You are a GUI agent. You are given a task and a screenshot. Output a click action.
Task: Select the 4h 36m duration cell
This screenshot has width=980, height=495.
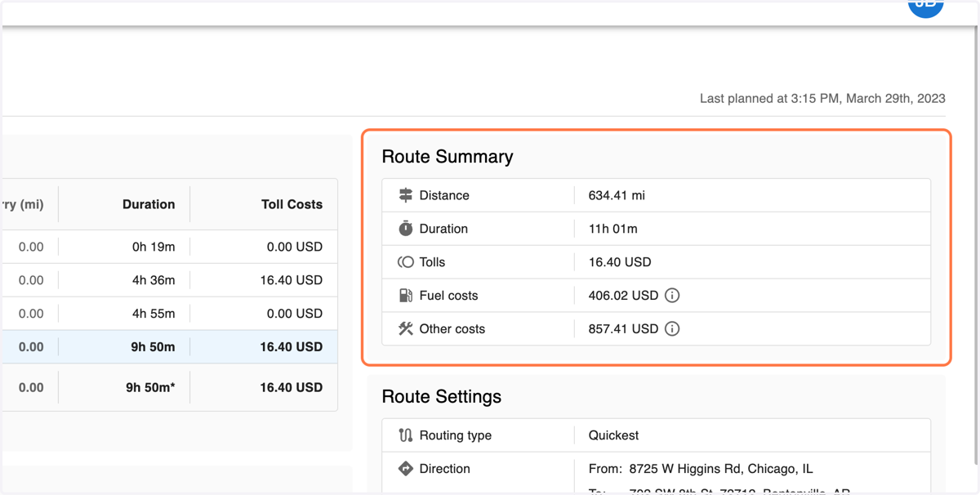tap(153, 280)
